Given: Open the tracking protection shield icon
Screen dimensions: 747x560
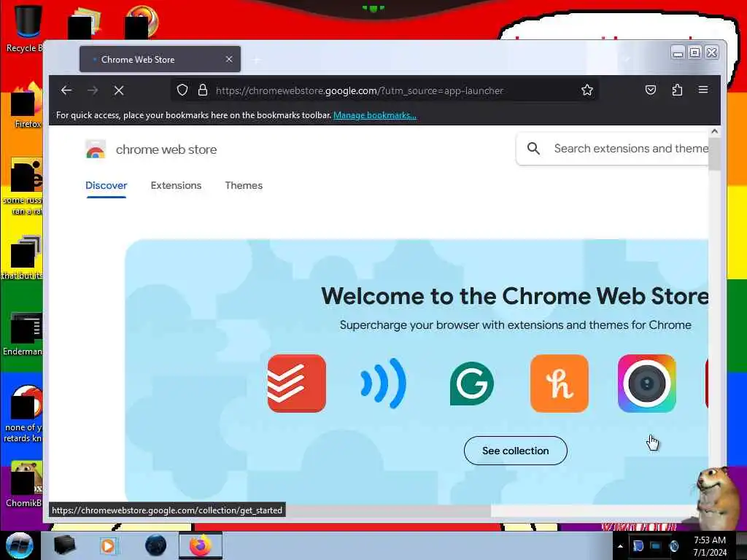Looking at the screenshot, I should 182,90.
